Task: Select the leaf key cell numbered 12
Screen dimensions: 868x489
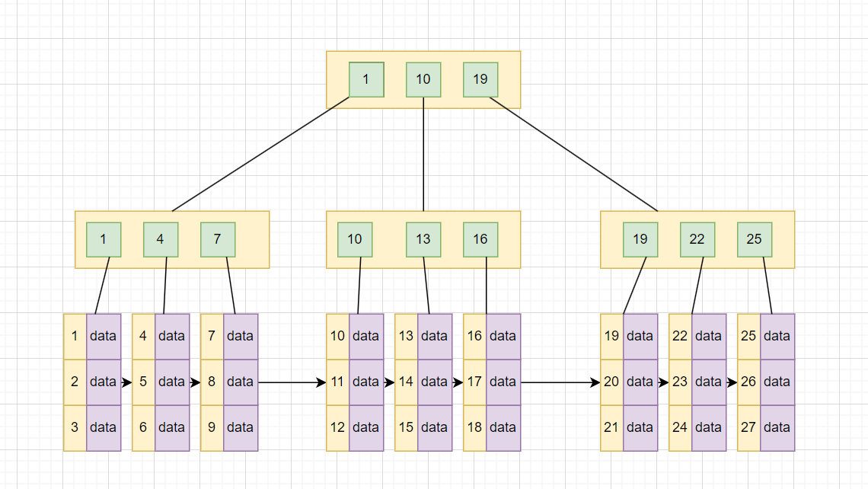Action: 337,427
